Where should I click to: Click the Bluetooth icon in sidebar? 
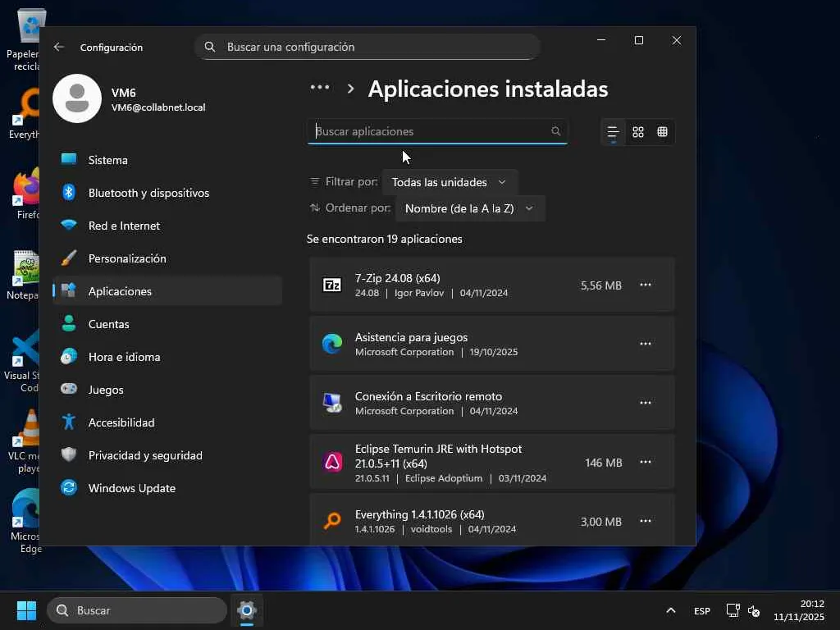pos(69,192)
